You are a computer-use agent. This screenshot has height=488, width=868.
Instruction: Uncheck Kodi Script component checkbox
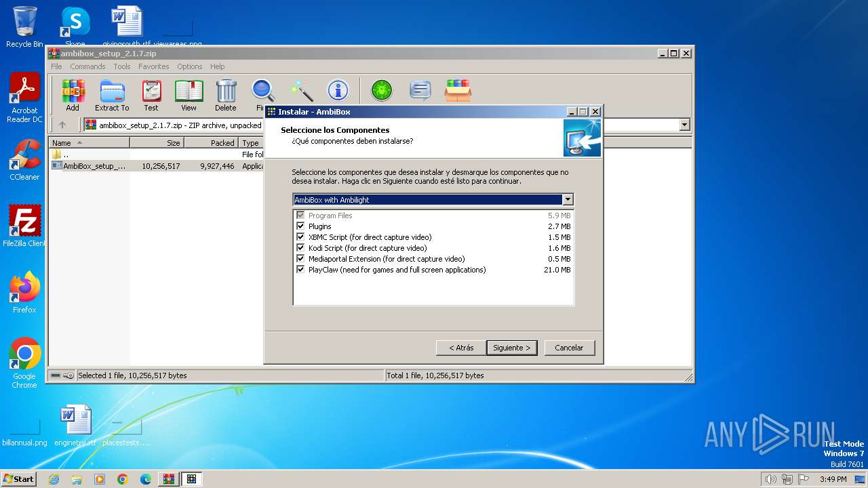click(300, 248)
